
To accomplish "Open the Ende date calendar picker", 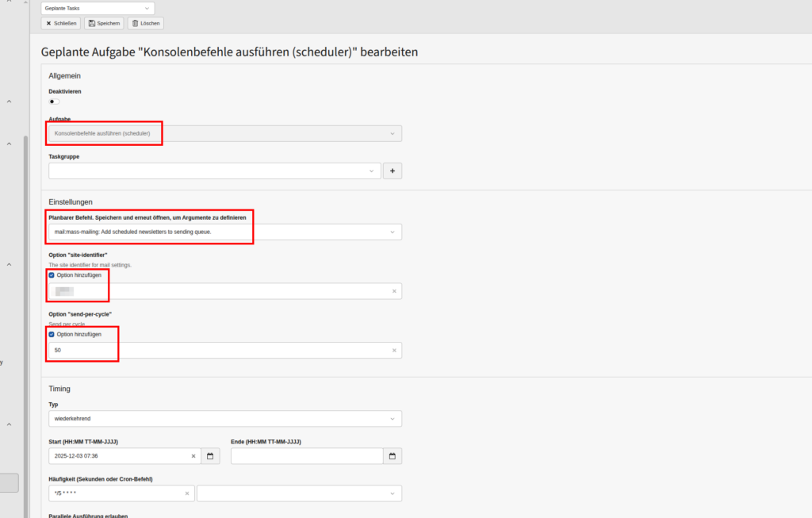I will [x=393, y=456].
